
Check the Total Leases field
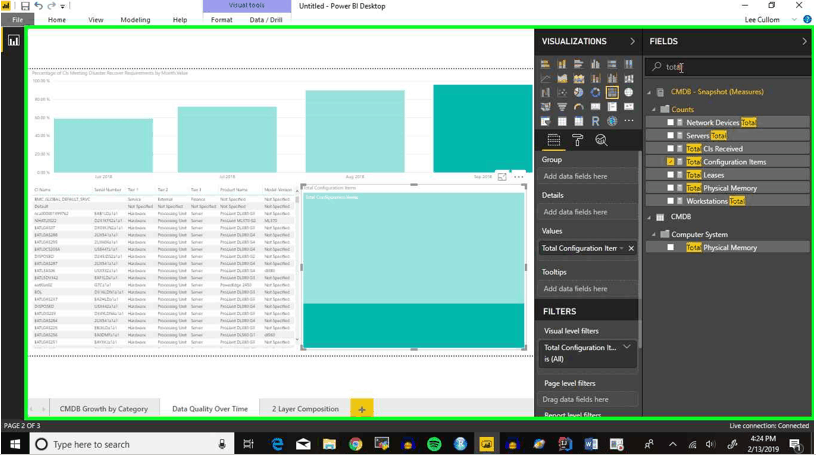(670, 175)
